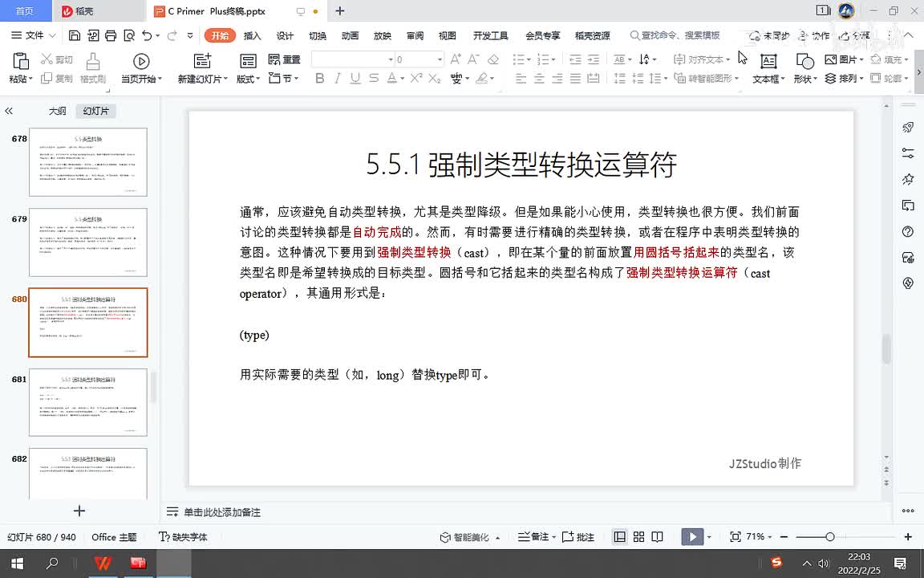This screenshot has width=924, height=578.
Task: Open the font name dropdown
Action: 390,59
